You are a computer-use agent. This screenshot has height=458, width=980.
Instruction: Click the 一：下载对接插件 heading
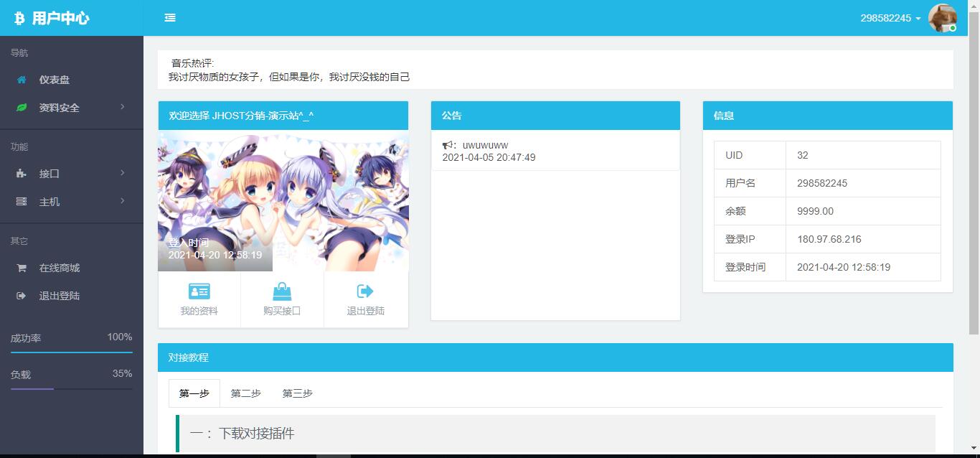coord(242,433)
